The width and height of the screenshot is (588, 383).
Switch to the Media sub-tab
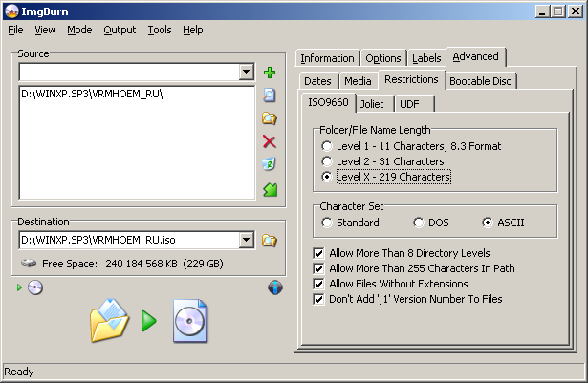[x=358, y=81]
